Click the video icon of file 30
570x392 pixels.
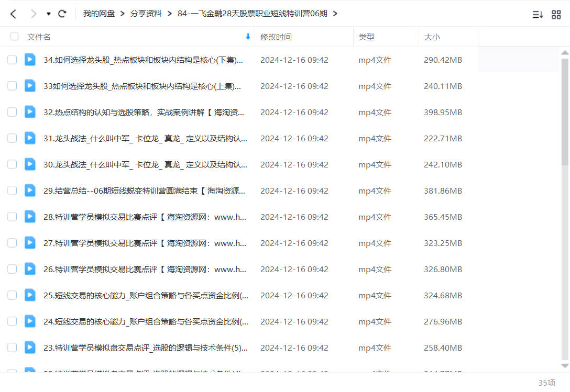[30, 164]
